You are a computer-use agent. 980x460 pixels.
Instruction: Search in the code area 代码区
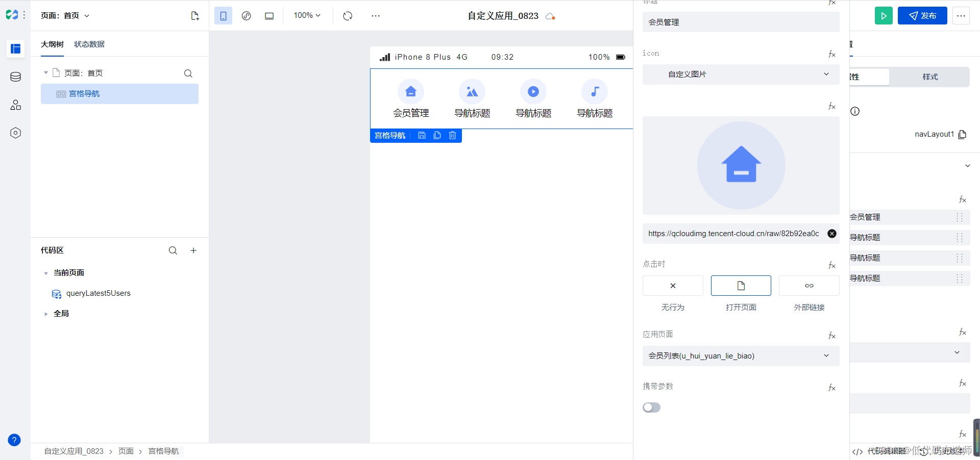tap(173, 250)
